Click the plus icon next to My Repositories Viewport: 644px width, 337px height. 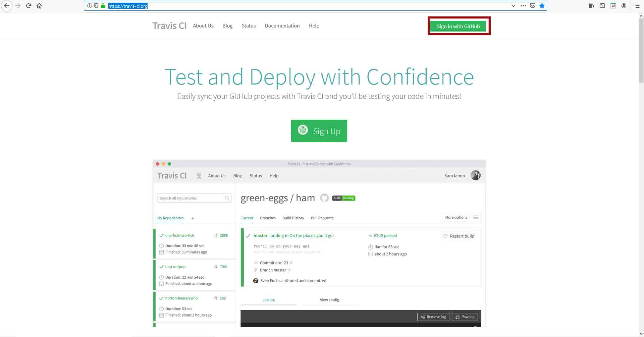193,218
